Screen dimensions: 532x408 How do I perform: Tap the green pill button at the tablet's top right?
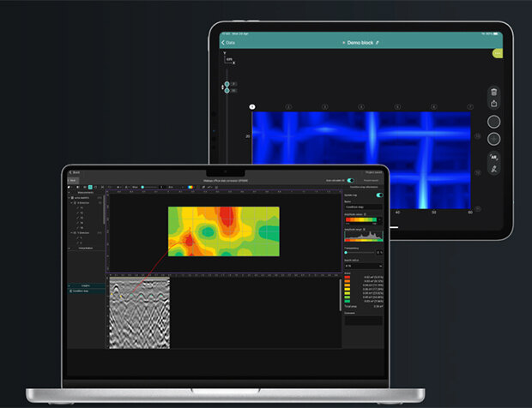click(x=497, y=53)
